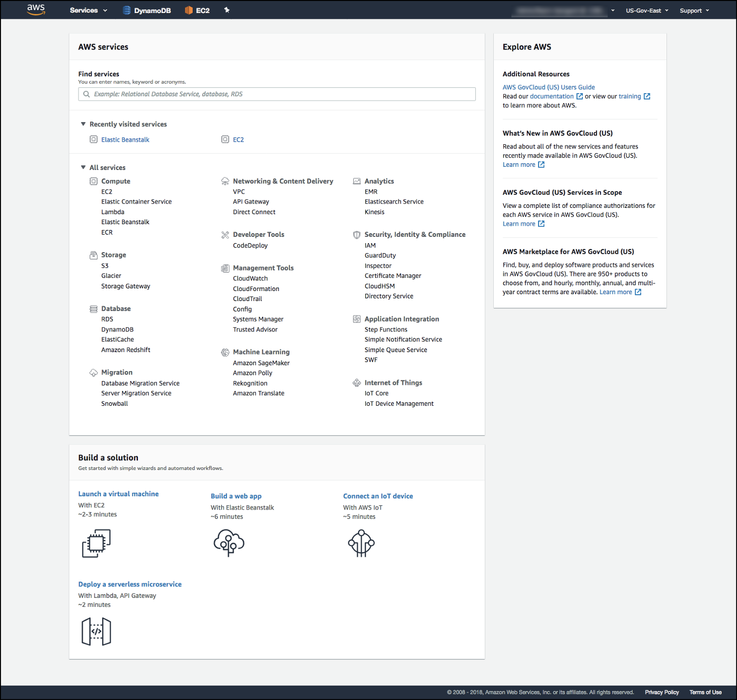The height and width of the screenshot is (700, 737).
Task: Collapse the Recently visited services section
Action: [x=83, y=124]
